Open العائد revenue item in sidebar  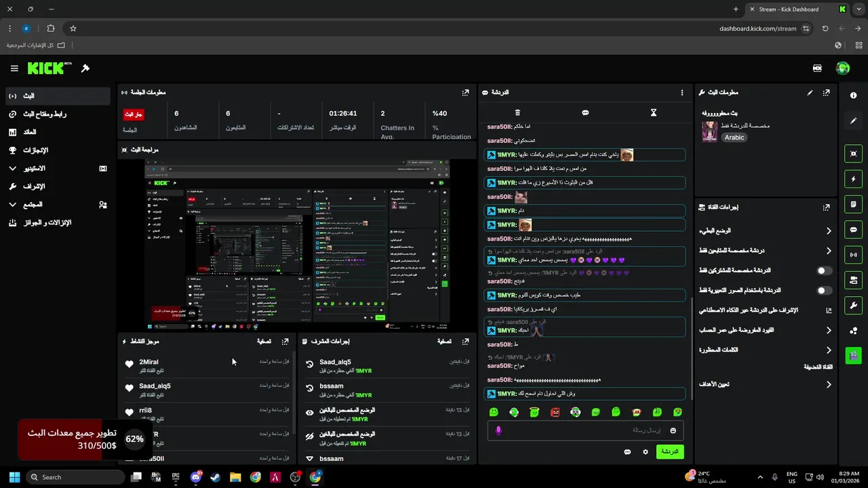click(58, 132)
